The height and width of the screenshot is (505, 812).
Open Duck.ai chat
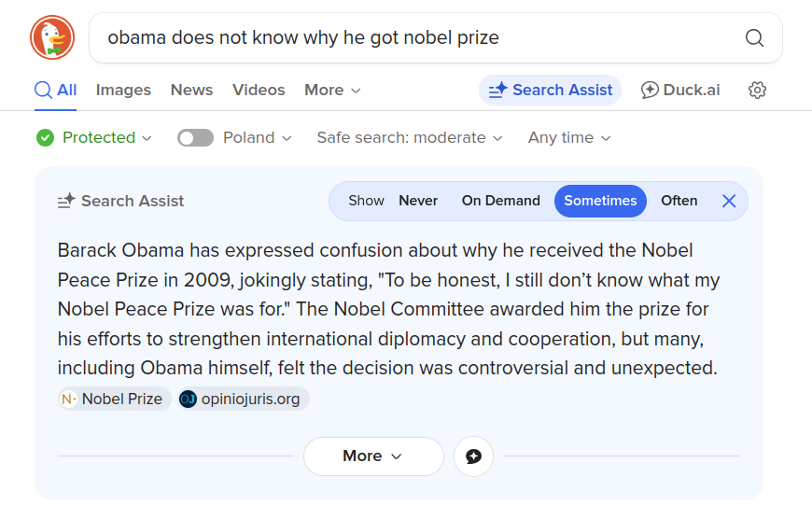point(680,90)
